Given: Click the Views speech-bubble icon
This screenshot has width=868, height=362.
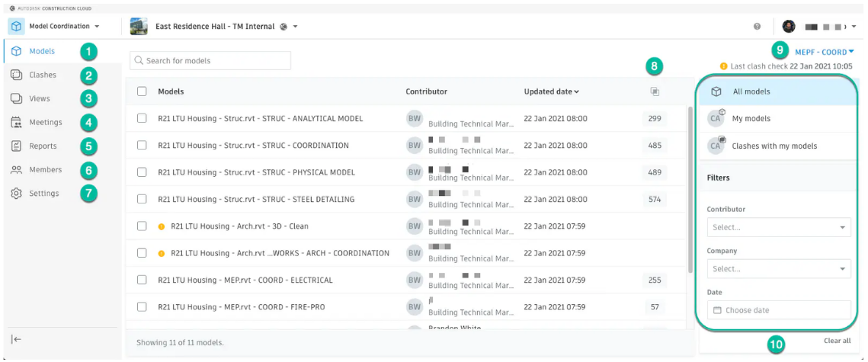Looking at the screenshot, I should (x=17, y=98).
